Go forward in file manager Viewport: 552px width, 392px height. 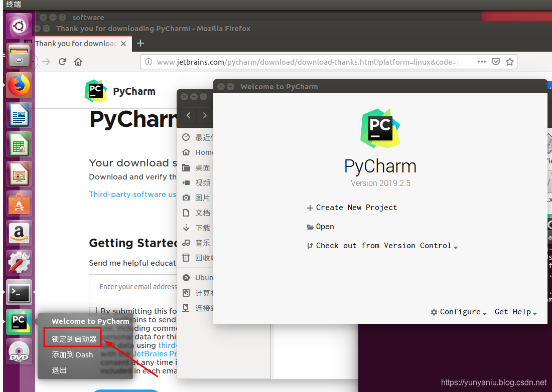pos(205,115)
